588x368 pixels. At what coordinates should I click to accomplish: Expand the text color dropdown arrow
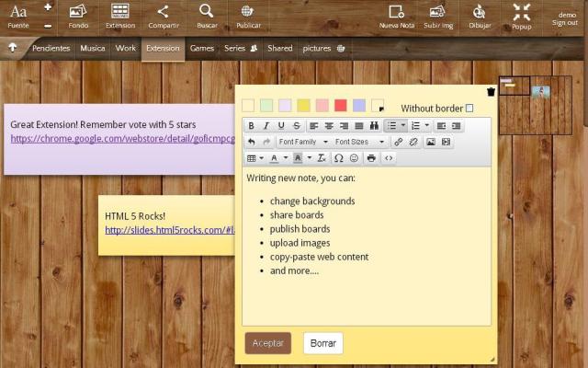click(286, 158)
